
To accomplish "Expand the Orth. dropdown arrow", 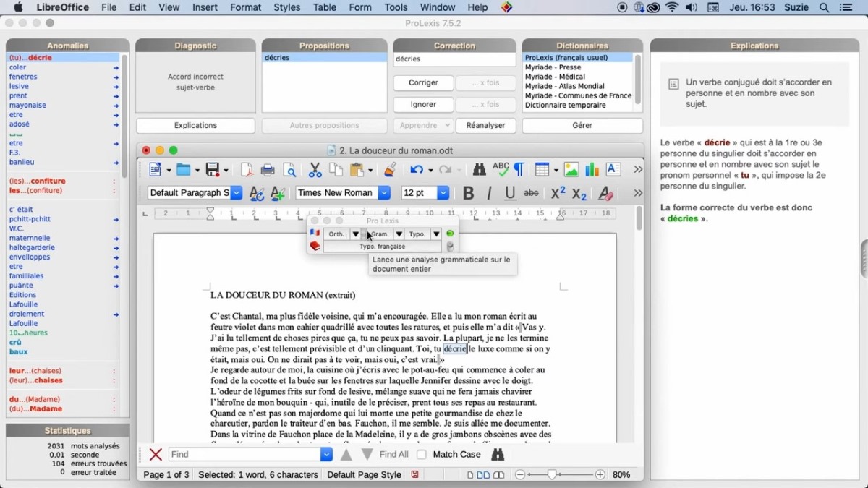I will [x=355, y=234].
